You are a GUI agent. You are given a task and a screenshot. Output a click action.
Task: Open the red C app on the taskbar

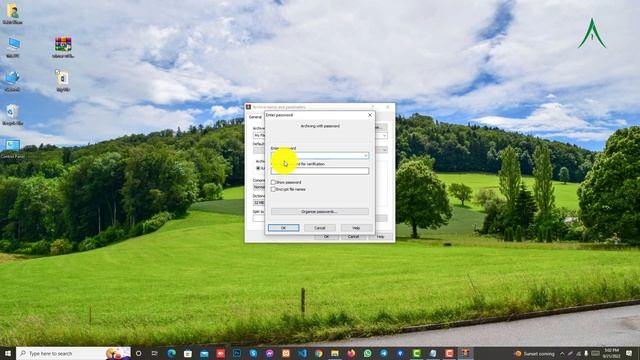449,353
